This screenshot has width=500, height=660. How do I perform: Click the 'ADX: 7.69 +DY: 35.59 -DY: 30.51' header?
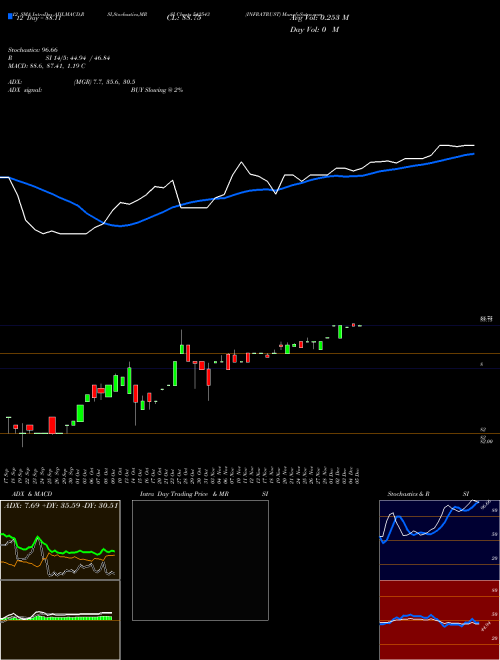coord(61,505)
